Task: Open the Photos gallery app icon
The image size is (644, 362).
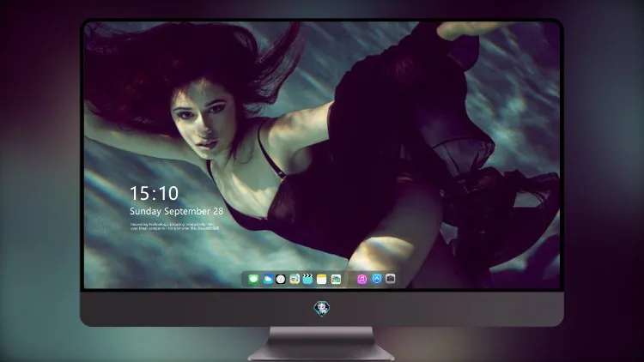Action: [336, 279]
